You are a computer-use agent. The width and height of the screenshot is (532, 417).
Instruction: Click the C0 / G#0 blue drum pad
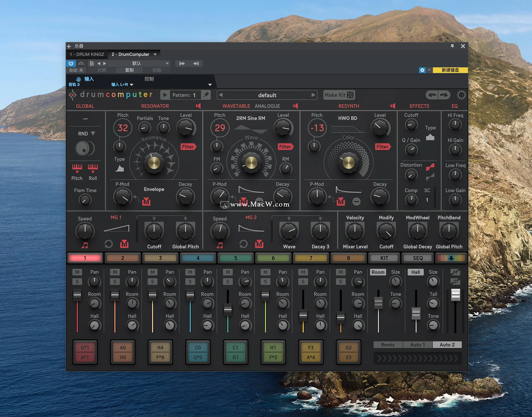[x=198, y=352]
